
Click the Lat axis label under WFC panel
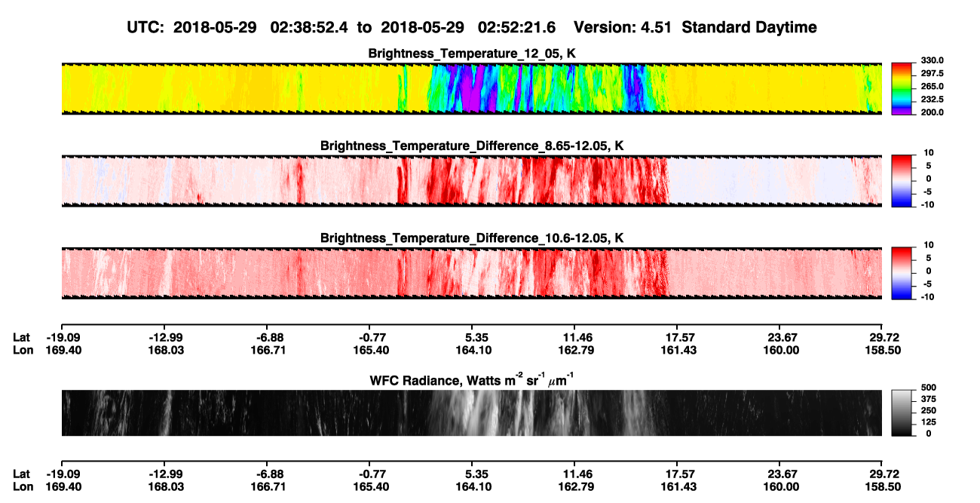point(22,474)
